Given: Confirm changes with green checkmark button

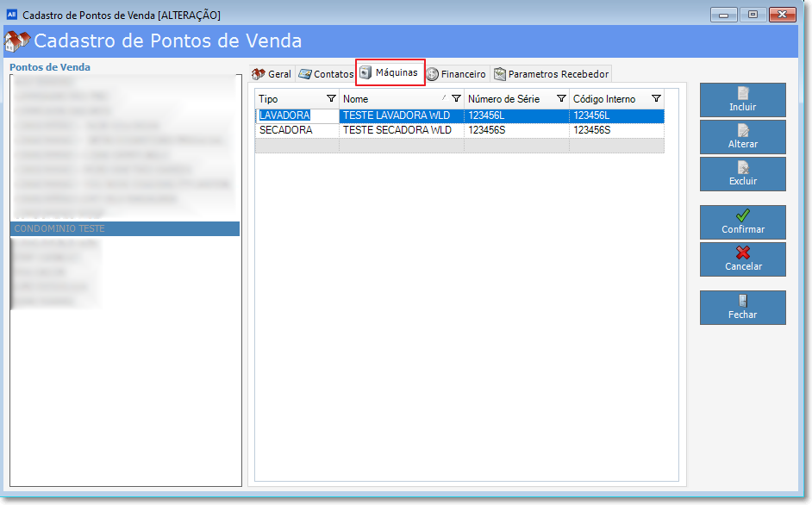Looking at the screenshot, I should click(x=742, y=222).
